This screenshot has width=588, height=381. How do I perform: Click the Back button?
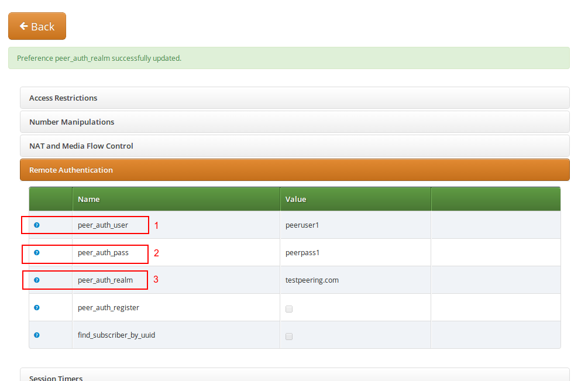[x=37, y=25]
